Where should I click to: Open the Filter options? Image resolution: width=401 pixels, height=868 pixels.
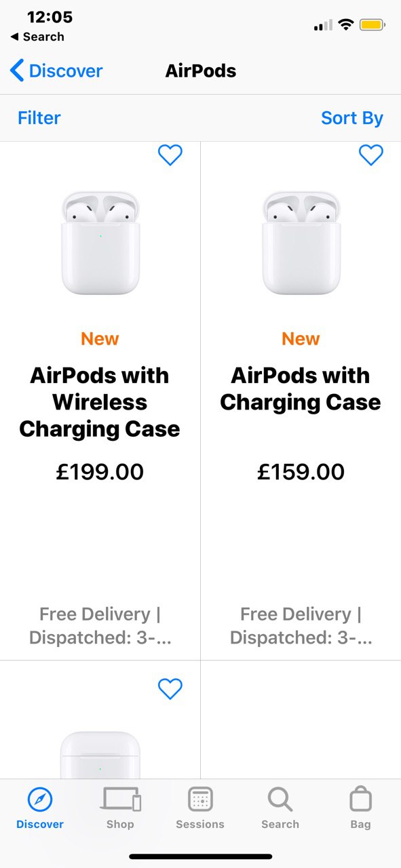(39, 118)
